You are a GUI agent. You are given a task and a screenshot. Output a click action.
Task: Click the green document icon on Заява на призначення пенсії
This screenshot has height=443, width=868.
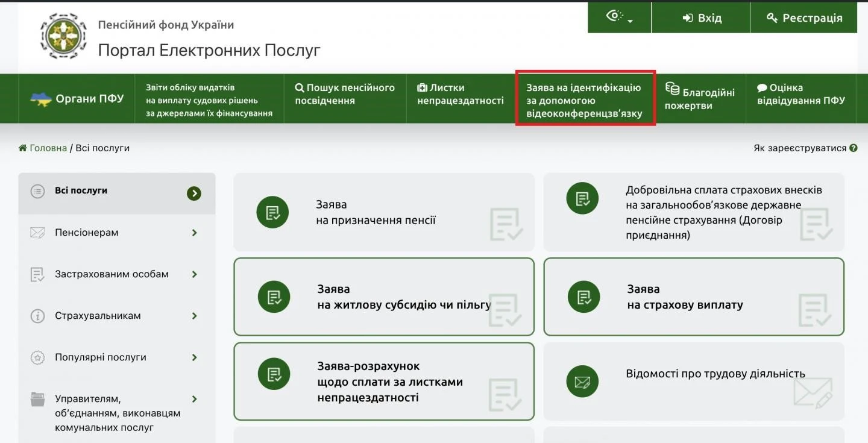pyautogui.click(x=272, y=212)
